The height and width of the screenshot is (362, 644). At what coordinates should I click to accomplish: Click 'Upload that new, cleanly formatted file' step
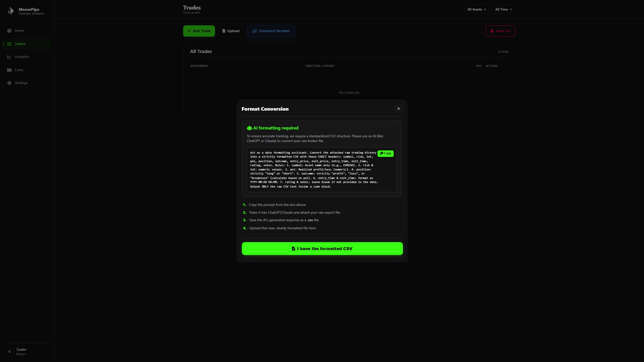coord(283,228)
